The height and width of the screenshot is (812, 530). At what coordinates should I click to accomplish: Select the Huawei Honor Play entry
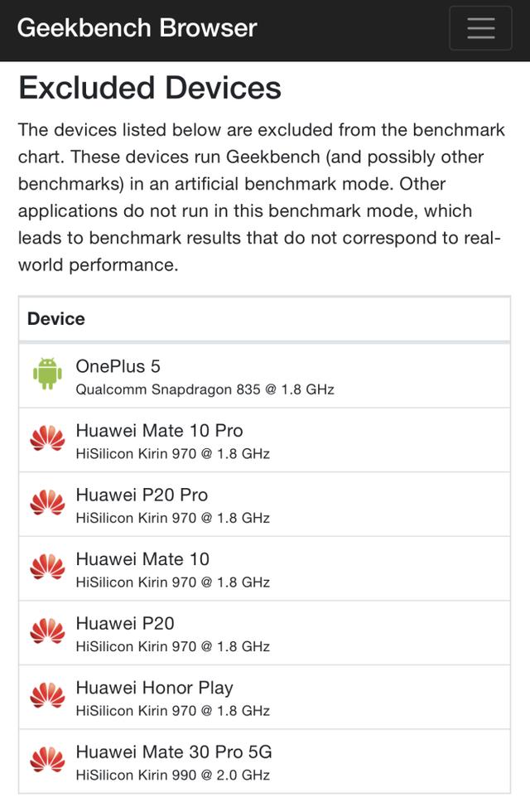[x=154, y=688]
